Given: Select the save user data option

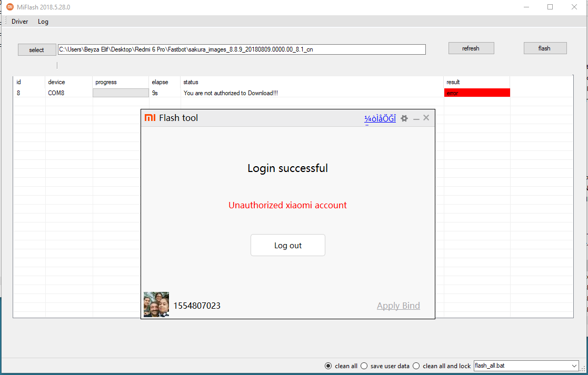Looking at the screenshot, I should point(364,366).
